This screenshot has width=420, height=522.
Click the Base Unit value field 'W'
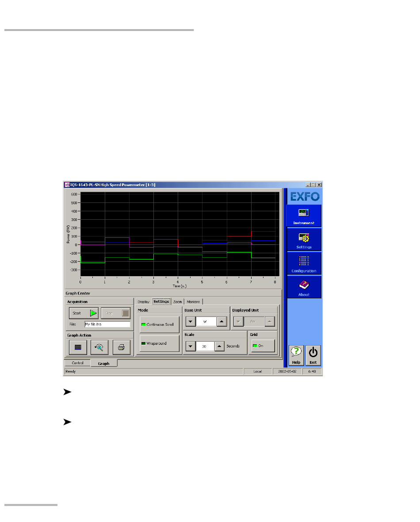206,322
